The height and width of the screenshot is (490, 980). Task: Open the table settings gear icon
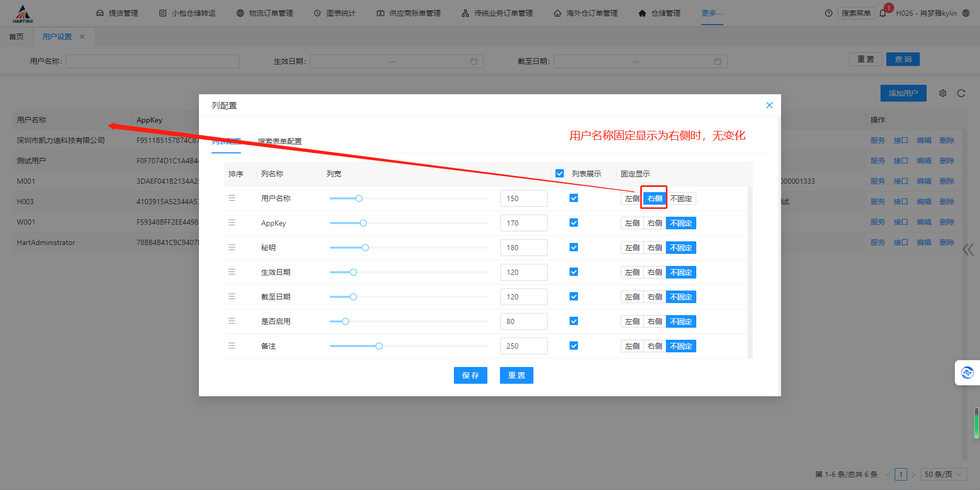pyautogui.click(x=943, y=93)
